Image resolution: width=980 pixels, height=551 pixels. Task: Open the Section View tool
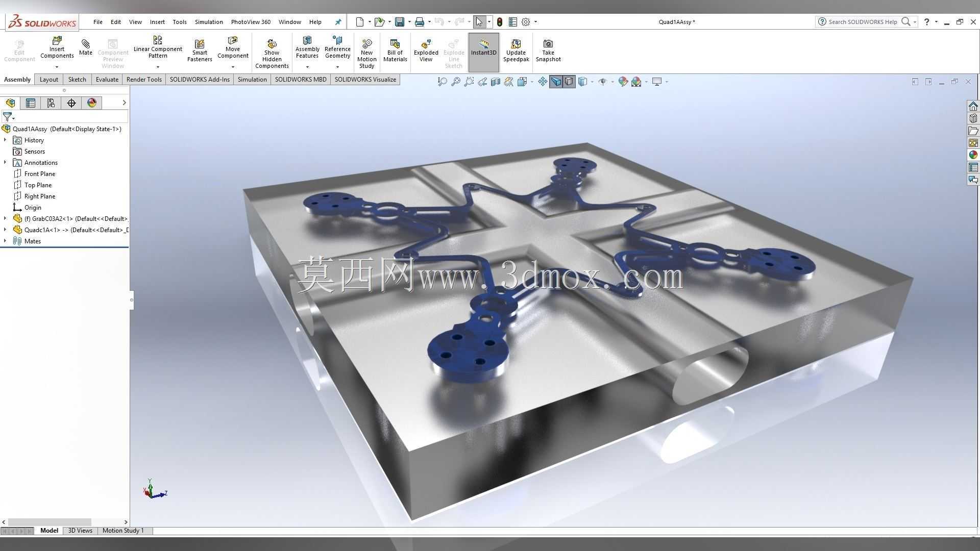point(496,82)
